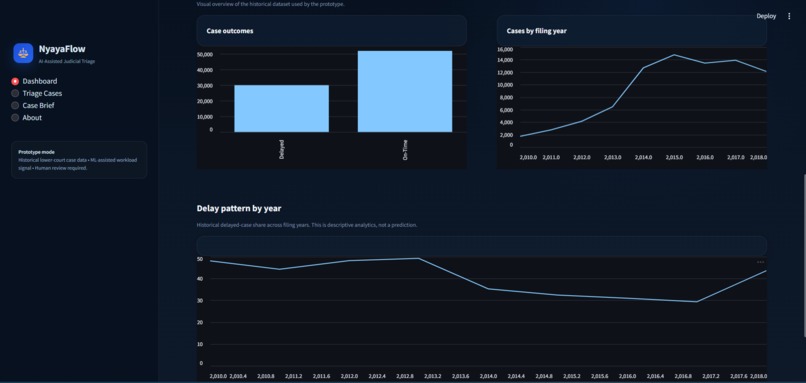This screenshot has height=383, width=806.
Task: Click the 'Cases by filing year' card title
Action: [x=537, y=31]
